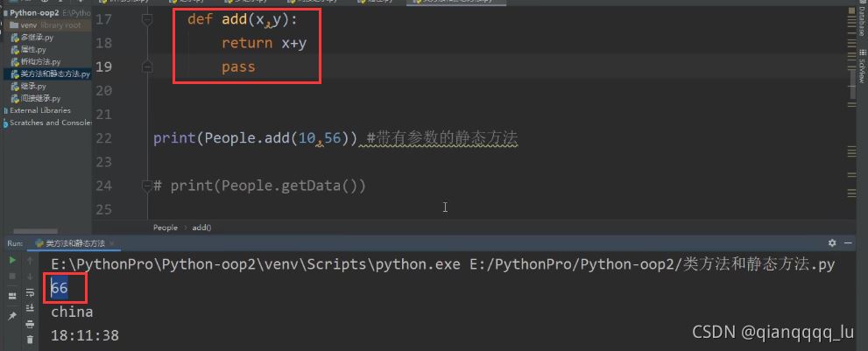
Task: Click the 'Run:' panel label
Action: (15, 243)
